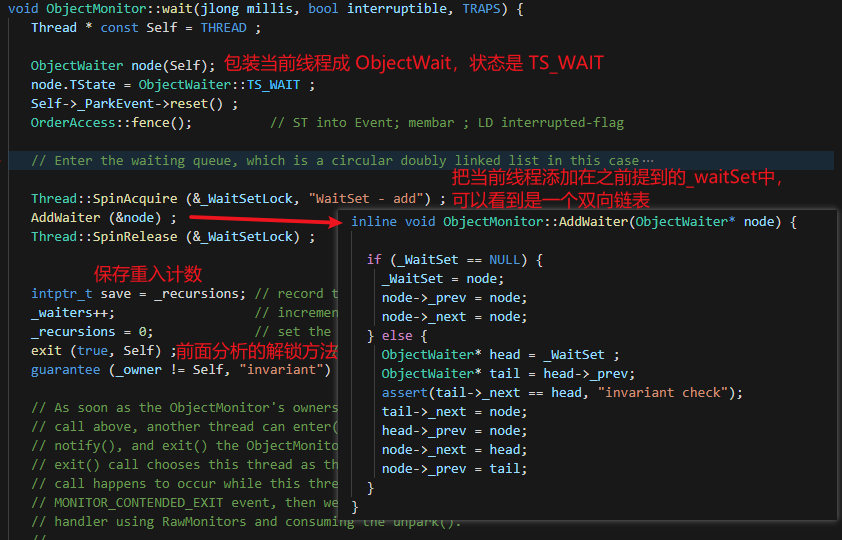
Task: Click the _waiters++ statement
Action: [x=73, y=313]
